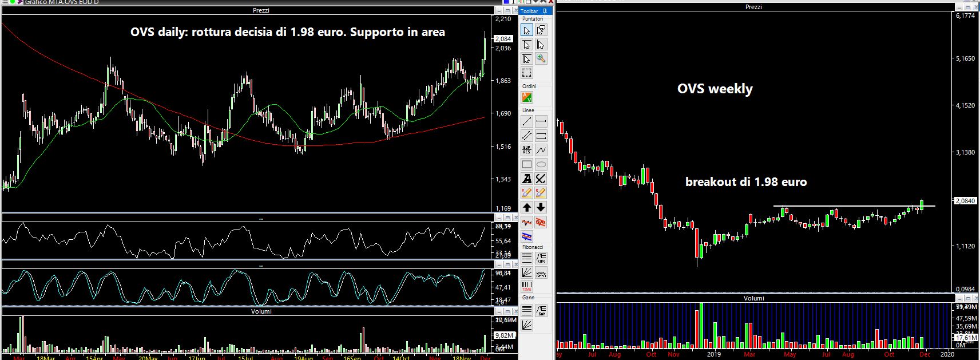Select the zigzag polyline tool
This screenshot has height=360, width=980.
[541, 150]
